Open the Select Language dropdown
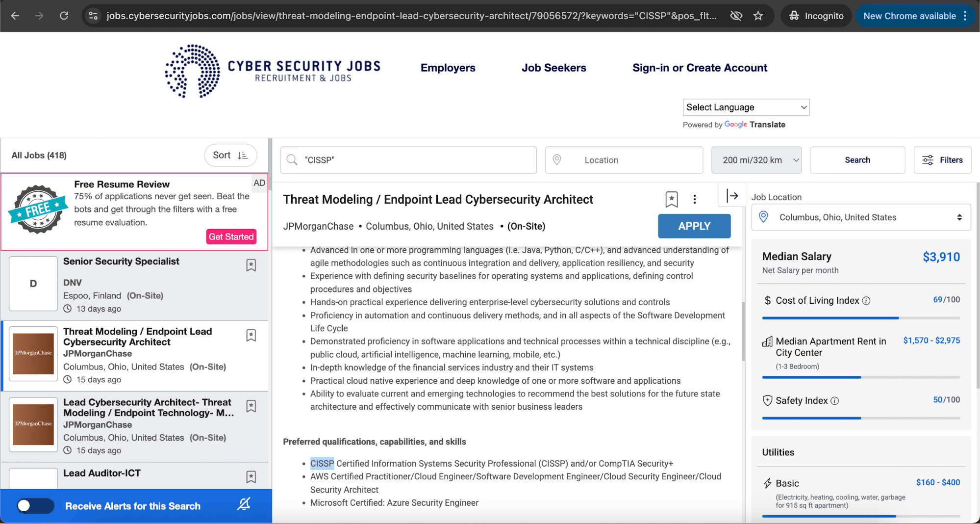980x524 pixels. (x=746, y=107)
